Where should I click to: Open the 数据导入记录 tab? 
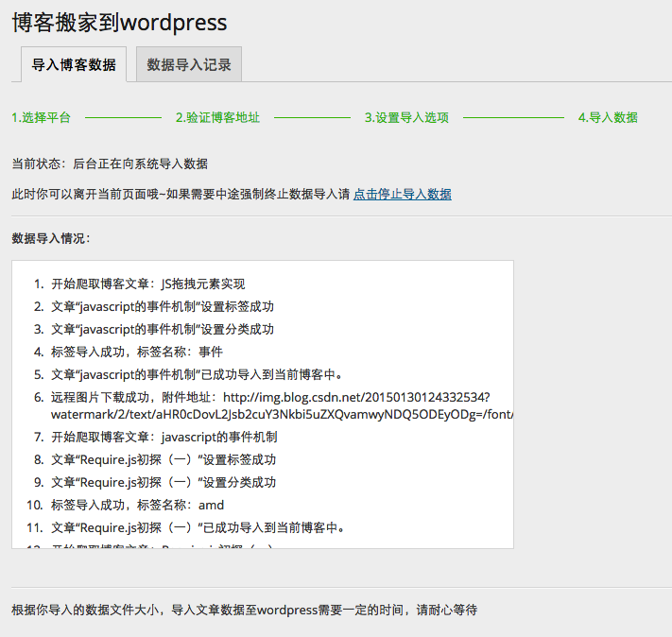[x=189, y=64]
